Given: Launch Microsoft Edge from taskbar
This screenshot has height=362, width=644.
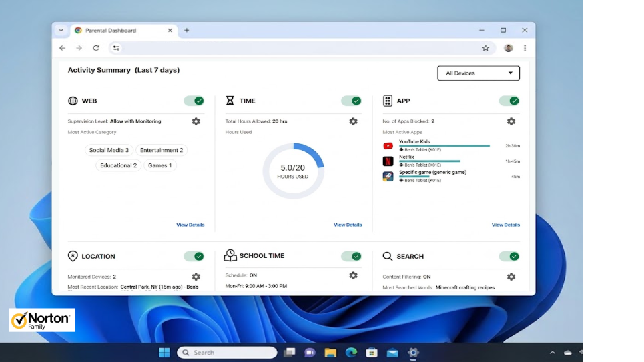Looking at the screenshot, I should click(351, 353).
